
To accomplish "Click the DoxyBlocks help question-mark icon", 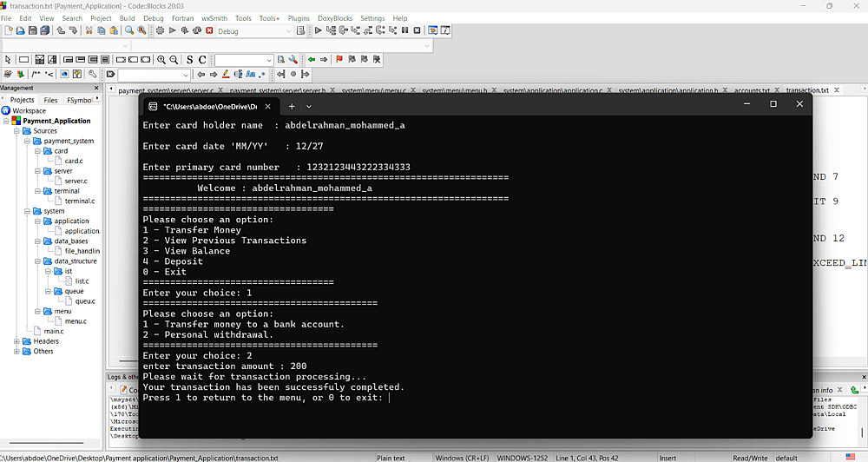I will pyautogui.click(x=77, y=74).
